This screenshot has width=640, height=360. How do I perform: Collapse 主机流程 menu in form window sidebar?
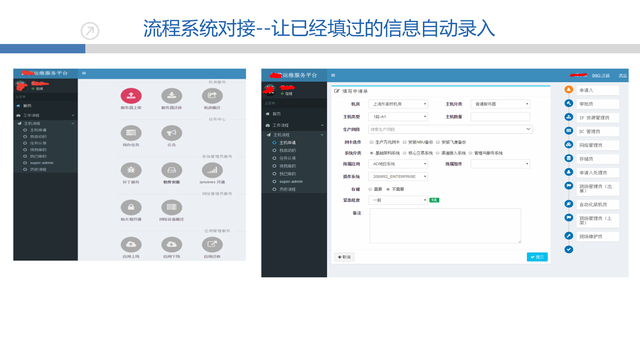294,135
